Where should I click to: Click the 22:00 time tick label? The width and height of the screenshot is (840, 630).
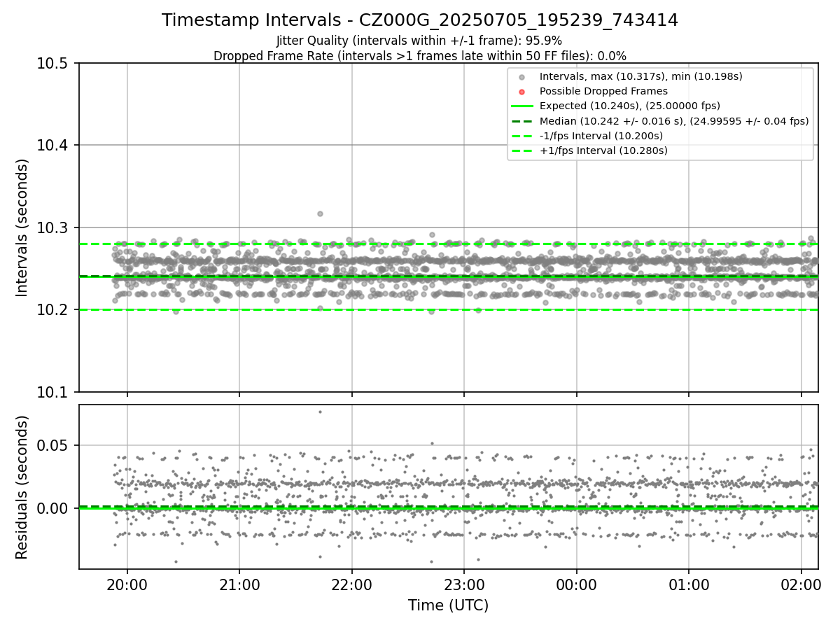351,584
